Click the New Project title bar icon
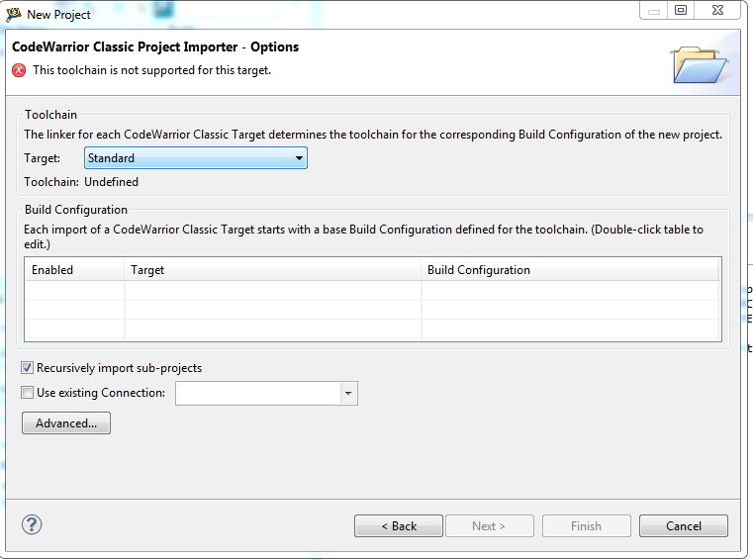Viewport: 753px width, 560px height. [x=14, y=14]
